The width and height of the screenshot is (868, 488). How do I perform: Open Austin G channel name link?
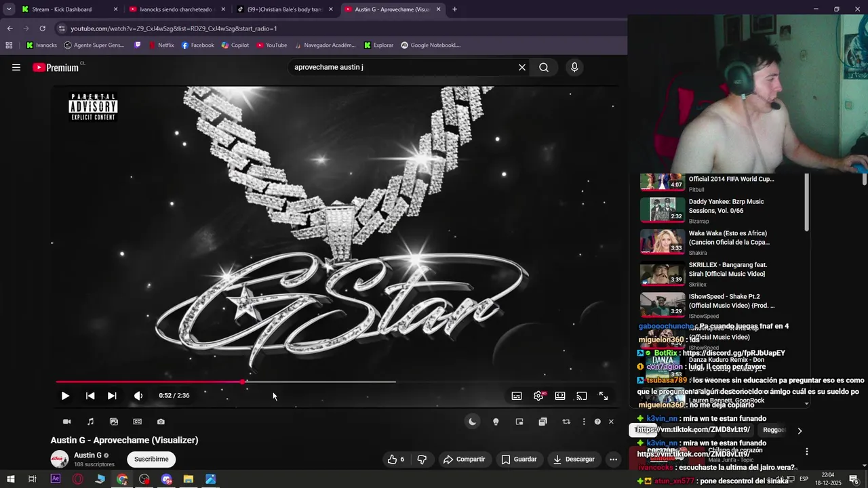pos(87,455)
